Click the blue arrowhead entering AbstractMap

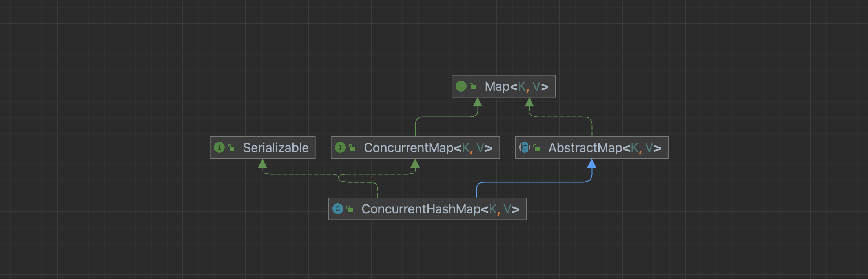[592, 163]
